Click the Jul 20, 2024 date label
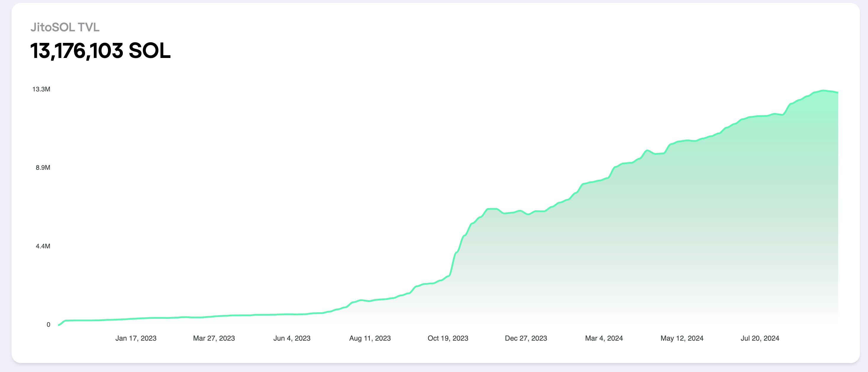Viewport: 868px width, 372px height. (759, 338)
